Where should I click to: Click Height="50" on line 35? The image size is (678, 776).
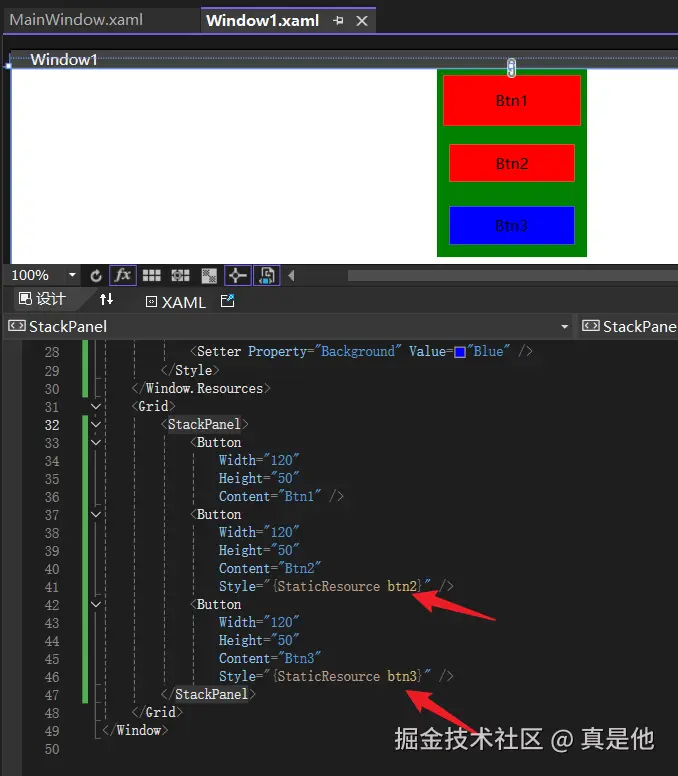point(259,478)
